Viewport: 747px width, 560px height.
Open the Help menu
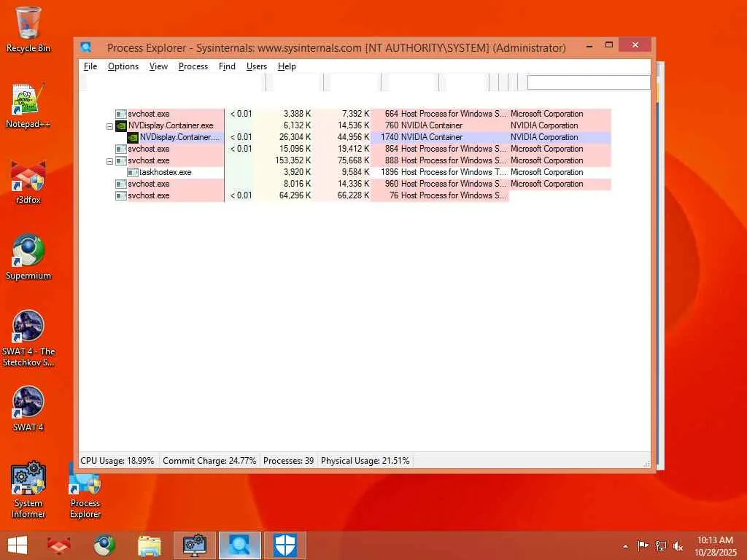click(287, 66)
